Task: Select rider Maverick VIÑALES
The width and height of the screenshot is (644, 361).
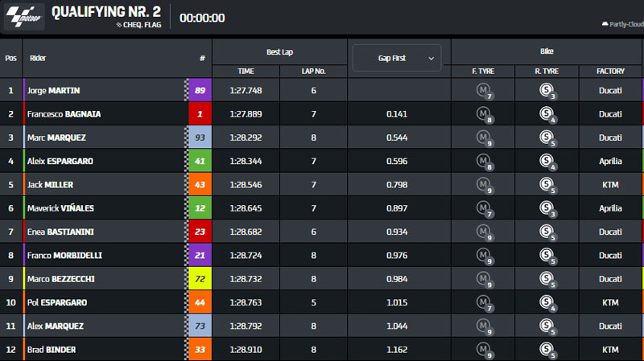Action: tap(60, 208)
